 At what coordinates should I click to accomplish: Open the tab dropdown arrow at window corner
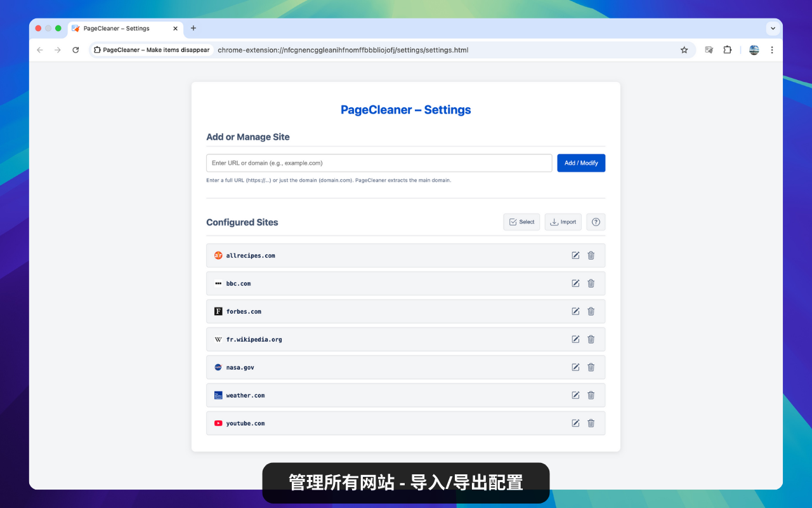(773, 28)
